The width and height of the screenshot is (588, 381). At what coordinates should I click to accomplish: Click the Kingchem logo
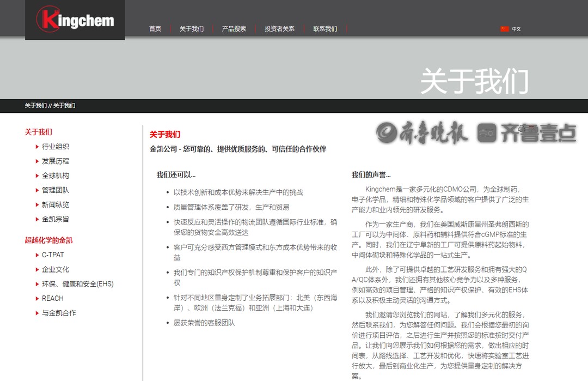pos(75,20)
